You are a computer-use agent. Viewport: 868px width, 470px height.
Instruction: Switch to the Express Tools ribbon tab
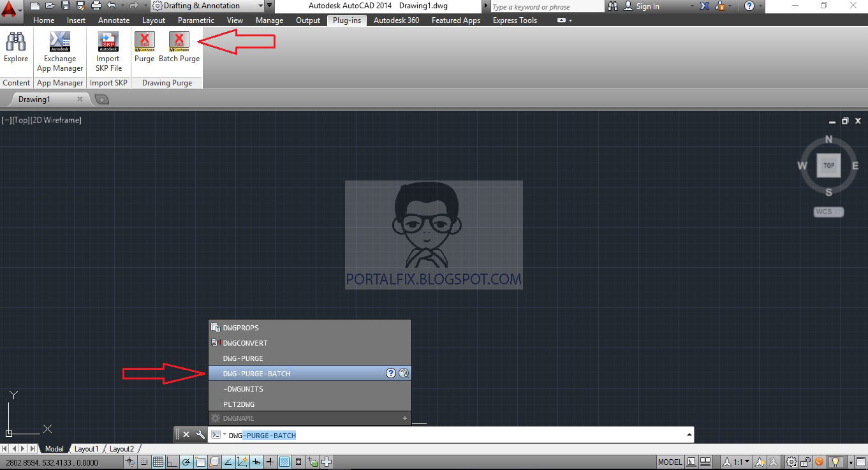(x=514, y=20)
